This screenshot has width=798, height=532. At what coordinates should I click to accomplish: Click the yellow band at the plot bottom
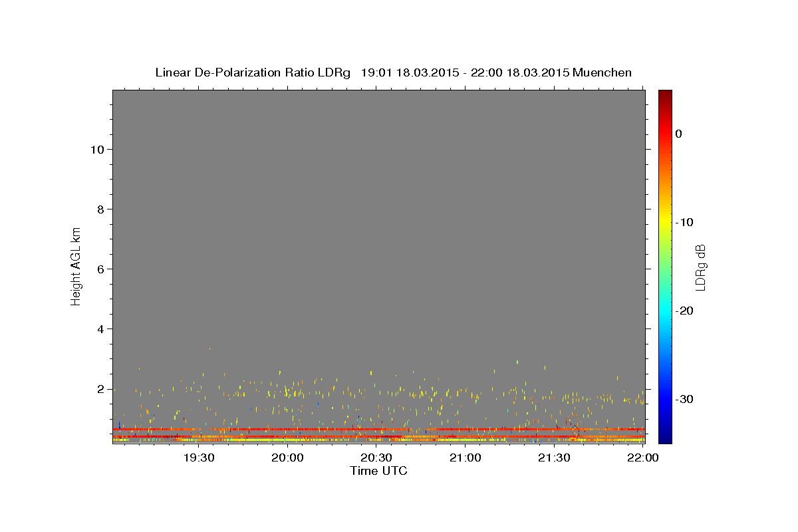[378, 440]
